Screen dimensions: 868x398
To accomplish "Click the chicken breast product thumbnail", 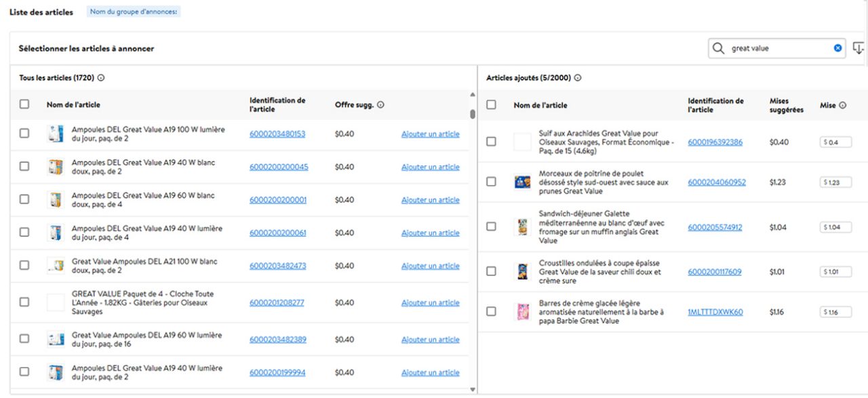I will coord(522,182).
